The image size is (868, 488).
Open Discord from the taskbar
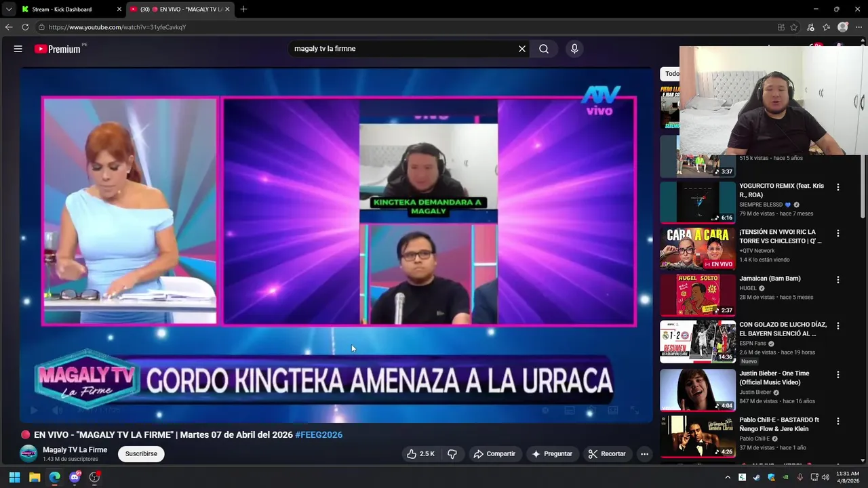pos(75,477)
